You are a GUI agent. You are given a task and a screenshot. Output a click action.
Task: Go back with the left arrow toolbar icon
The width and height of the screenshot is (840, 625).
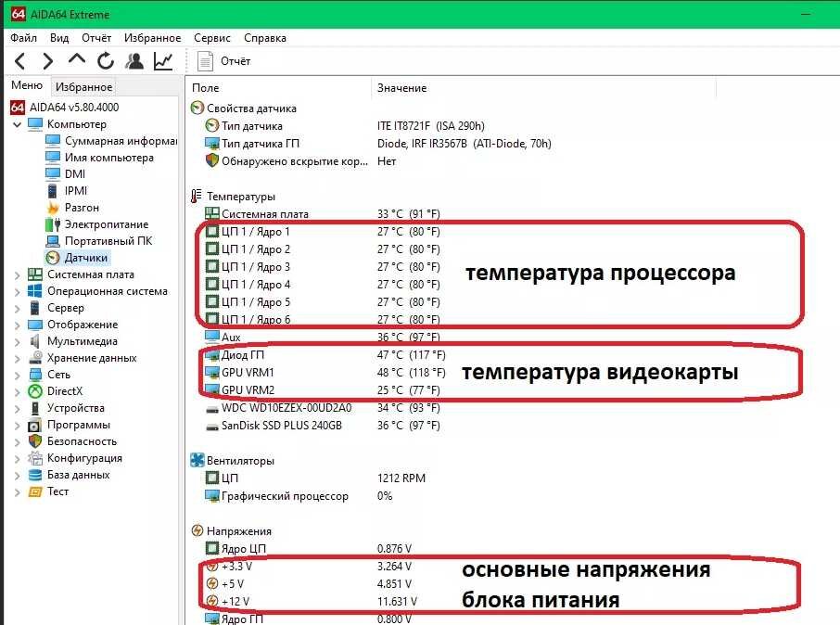(x=19, y=61)
